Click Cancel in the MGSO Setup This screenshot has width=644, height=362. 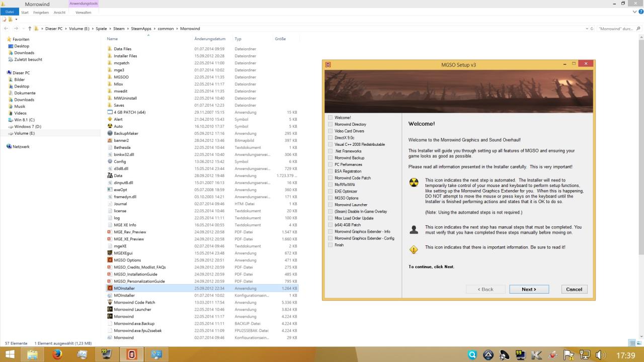(x=574, y=289)
